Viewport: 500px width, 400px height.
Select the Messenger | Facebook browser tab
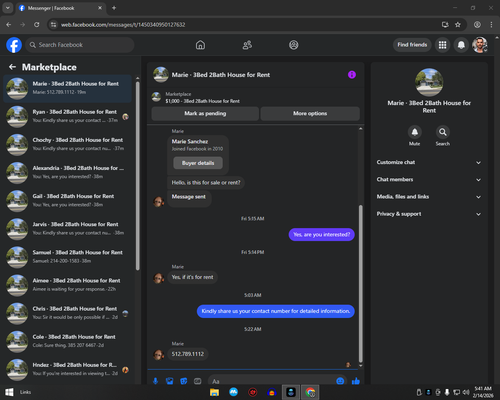click(60, 8)
